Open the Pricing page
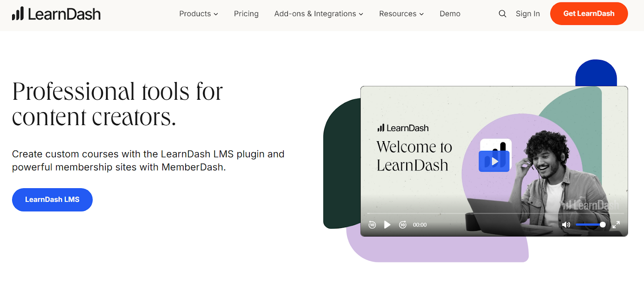This screenshot has width=644, height=290. tap(246, 14)
